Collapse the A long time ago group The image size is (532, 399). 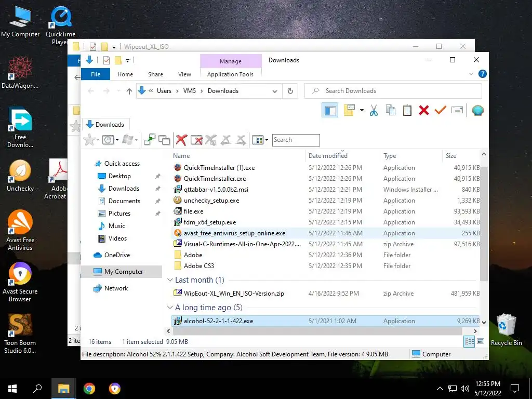point(170,308)
